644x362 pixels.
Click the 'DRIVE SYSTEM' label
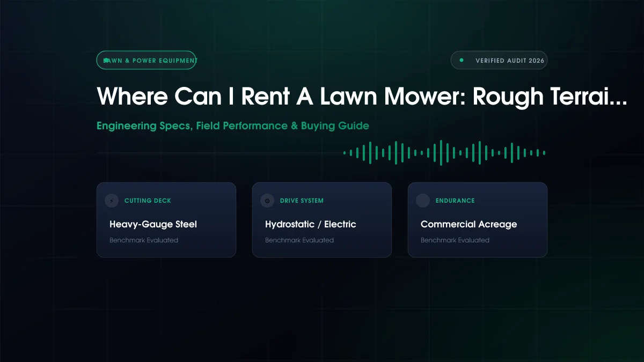tap(302, 201)
